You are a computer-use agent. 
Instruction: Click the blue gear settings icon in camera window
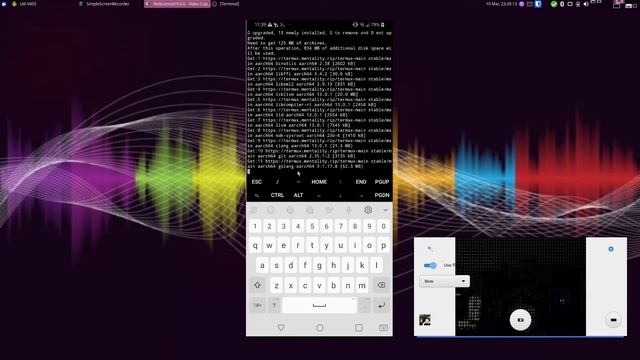pos(611,249)
